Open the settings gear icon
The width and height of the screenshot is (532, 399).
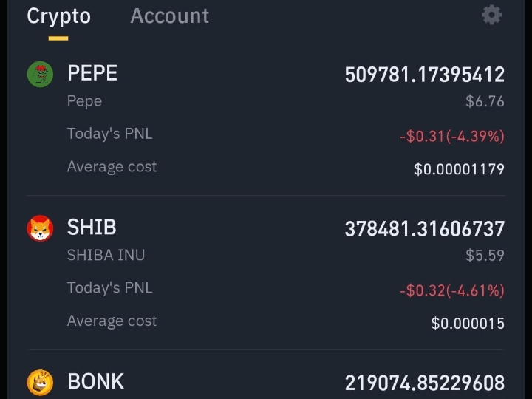[491, 15]
